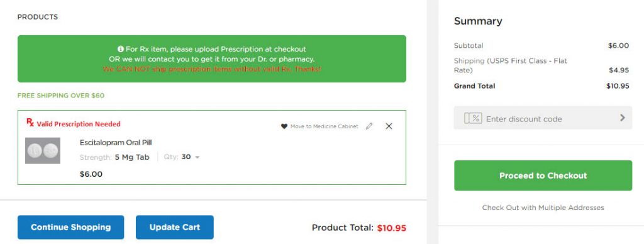The height and width of the screenshot is (244, 644).
Task: Open the Qty 30 dropdown arrow
Action: point(197,157)
